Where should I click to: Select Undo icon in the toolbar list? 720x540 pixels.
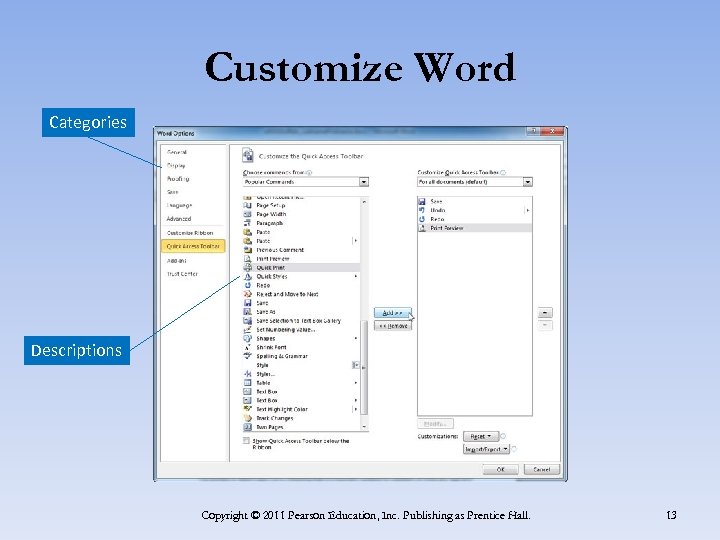pos(422,210)
